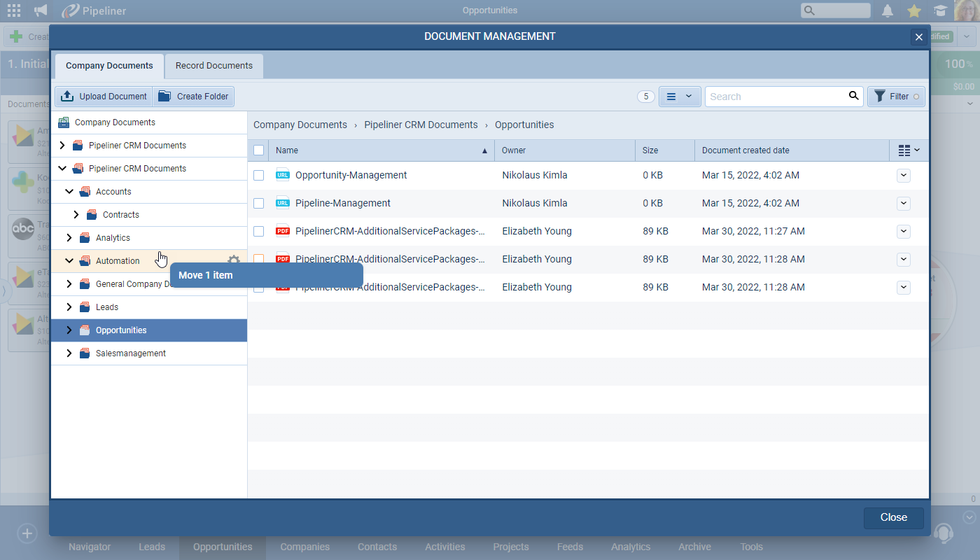
Task: Click the Opportunity-Management URL file icon
Action: tap(283, 176)
